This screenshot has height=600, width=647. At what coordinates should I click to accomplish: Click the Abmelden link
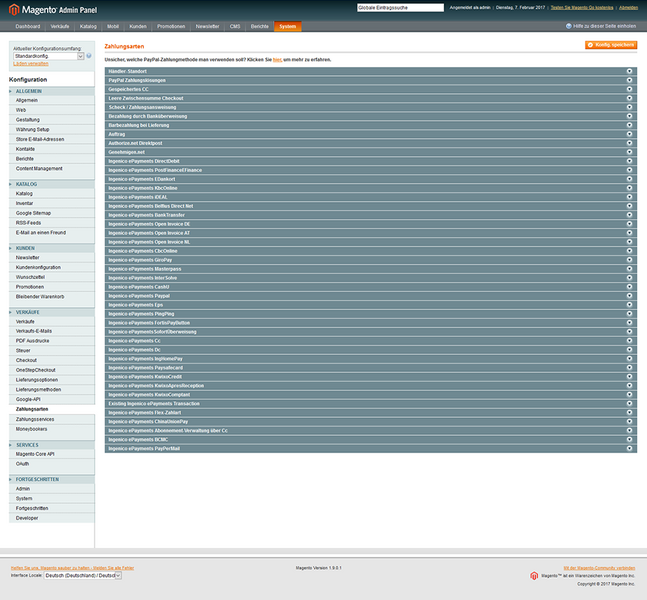[x=628, y=7]
